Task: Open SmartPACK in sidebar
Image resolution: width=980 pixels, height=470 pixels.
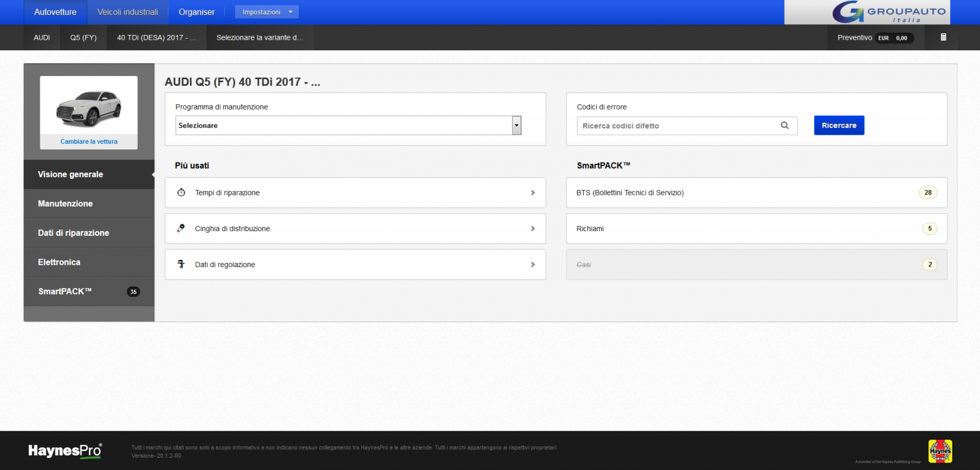Action: (89, 292)
